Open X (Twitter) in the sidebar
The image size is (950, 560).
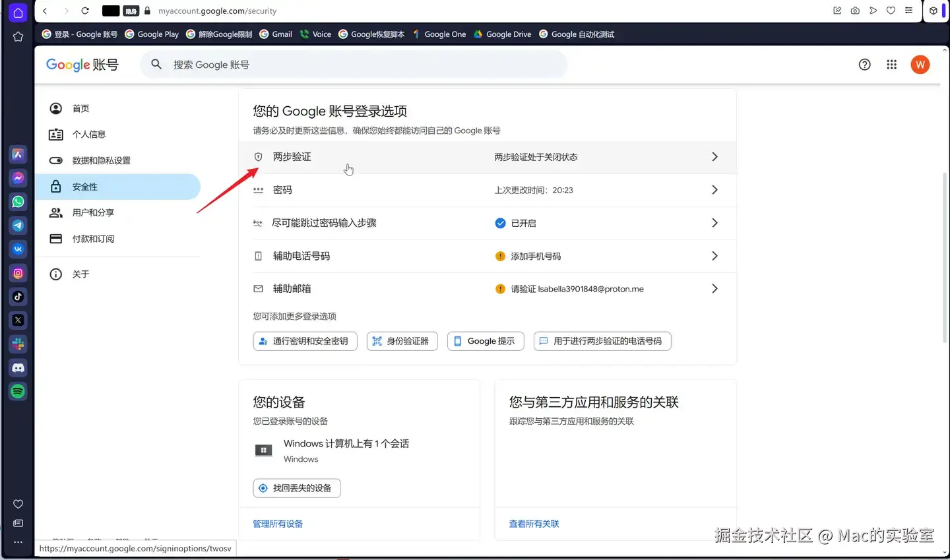(x=18, y=321)
